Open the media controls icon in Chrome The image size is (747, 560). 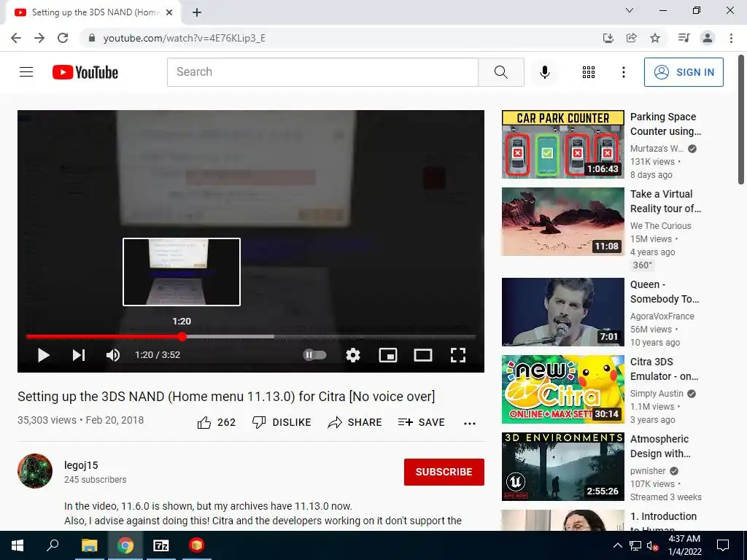684,38
